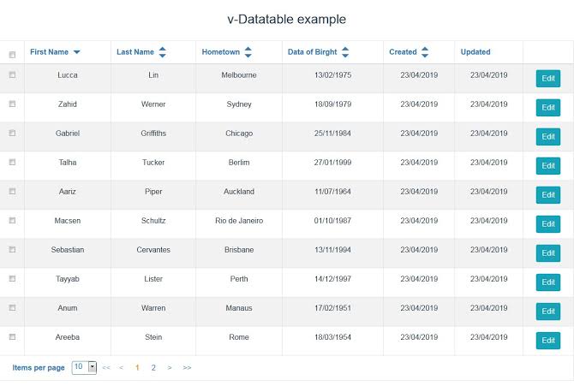The image size is (574, 392).
Task: Edit the Zahid Werner row
Action: pyautogui.click(x=548, y=108)
